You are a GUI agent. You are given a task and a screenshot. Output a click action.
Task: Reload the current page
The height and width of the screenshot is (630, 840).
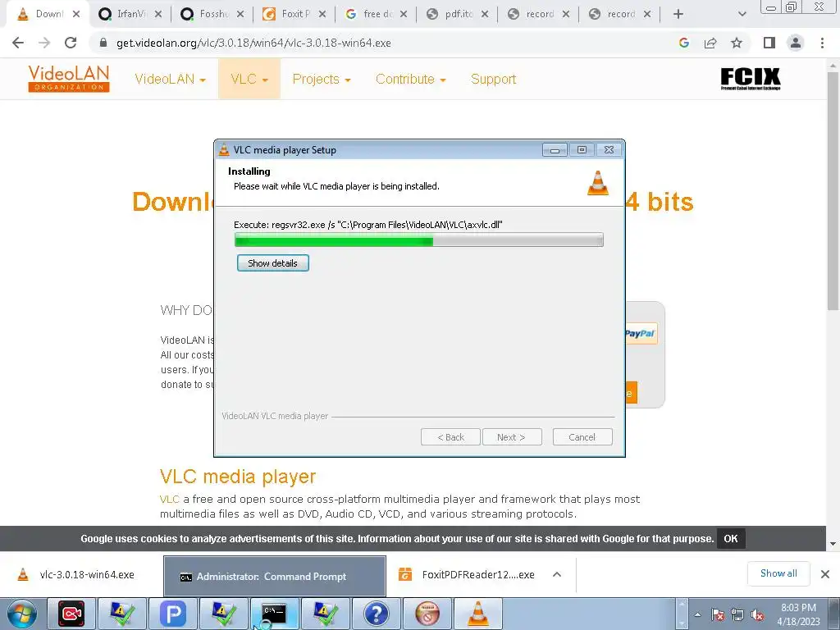pyautogui.click(x=71, y=43)
